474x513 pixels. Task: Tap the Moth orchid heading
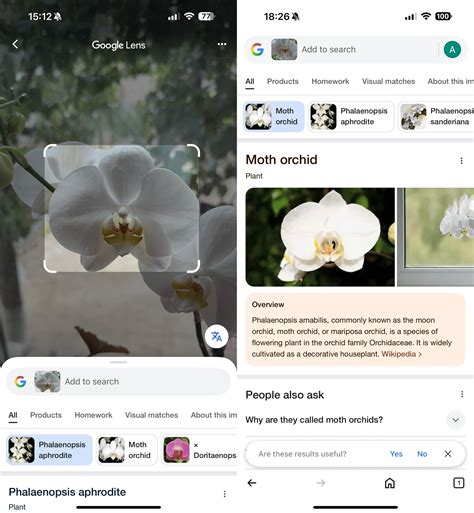point(281,160)
